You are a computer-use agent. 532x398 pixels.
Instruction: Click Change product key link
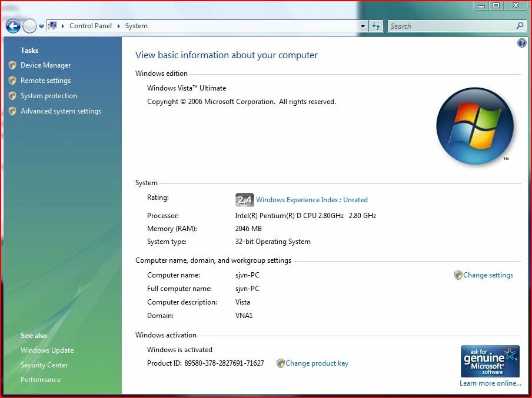click(317, 363)
